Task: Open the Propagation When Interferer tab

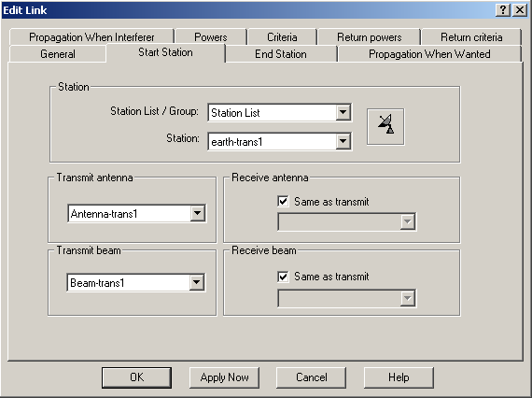Action: pyautogui.click(x=91, y=36)
